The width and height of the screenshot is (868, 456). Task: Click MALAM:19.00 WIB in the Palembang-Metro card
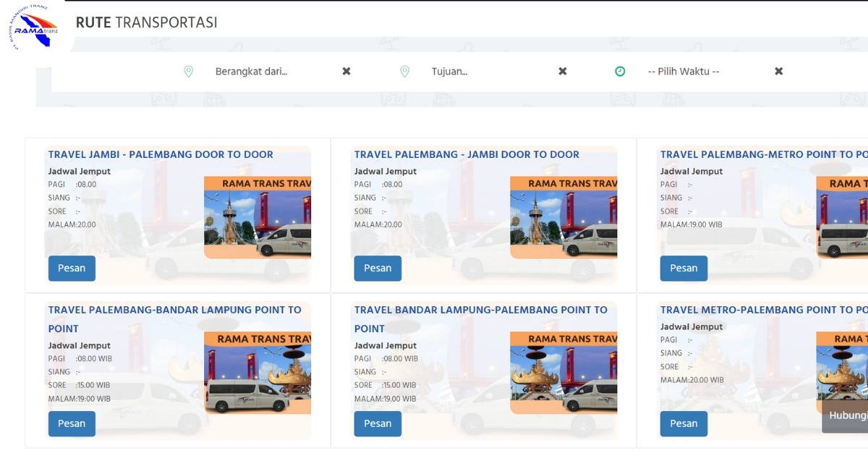(x=692, y=224)
